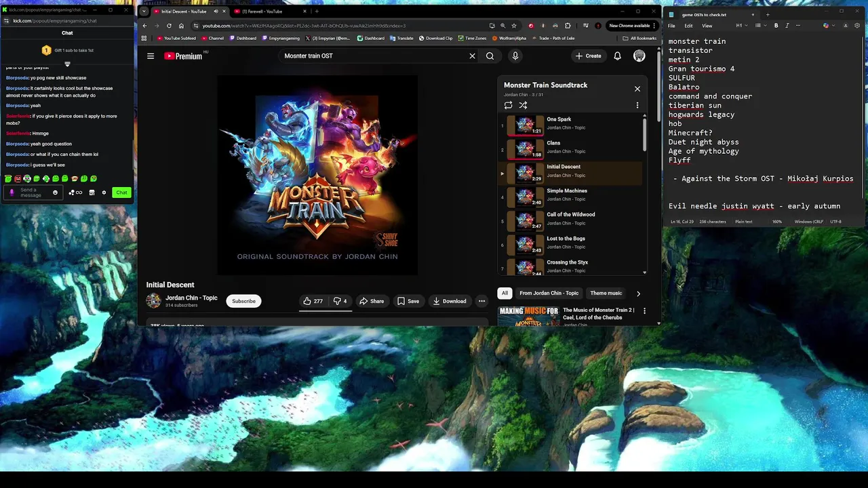Select the All filter chip

point(505,293)
